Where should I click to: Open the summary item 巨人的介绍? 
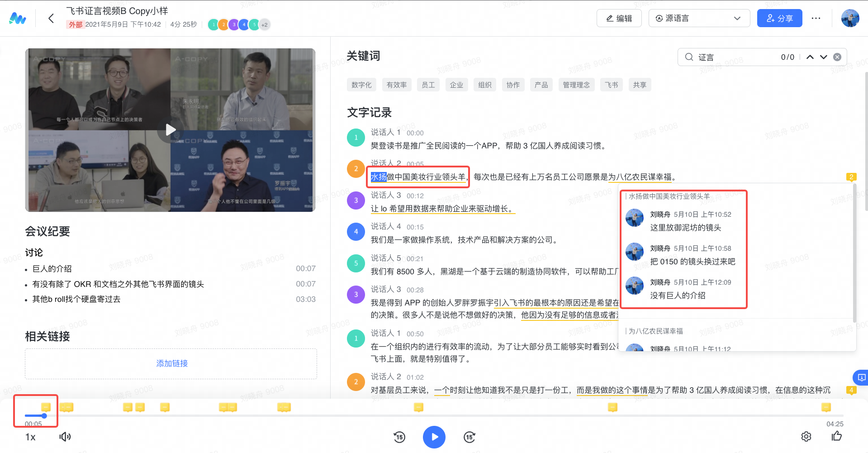(52, 269)
